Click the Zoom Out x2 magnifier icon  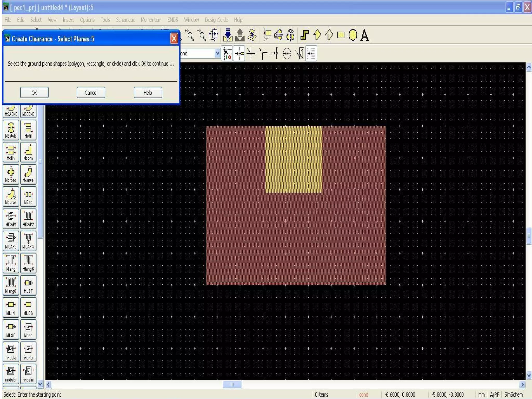pyautogui.click(x=202, y=35)
